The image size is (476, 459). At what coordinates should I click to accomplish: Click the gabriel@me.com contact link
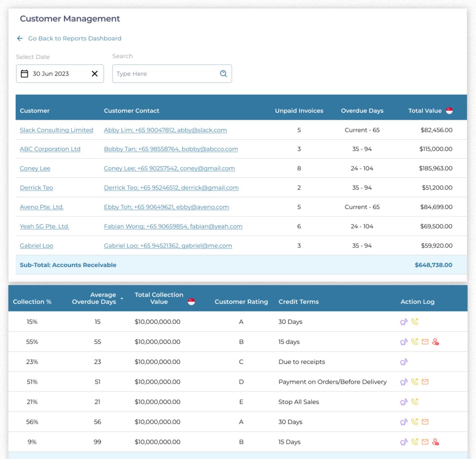(x=168, y=246)
